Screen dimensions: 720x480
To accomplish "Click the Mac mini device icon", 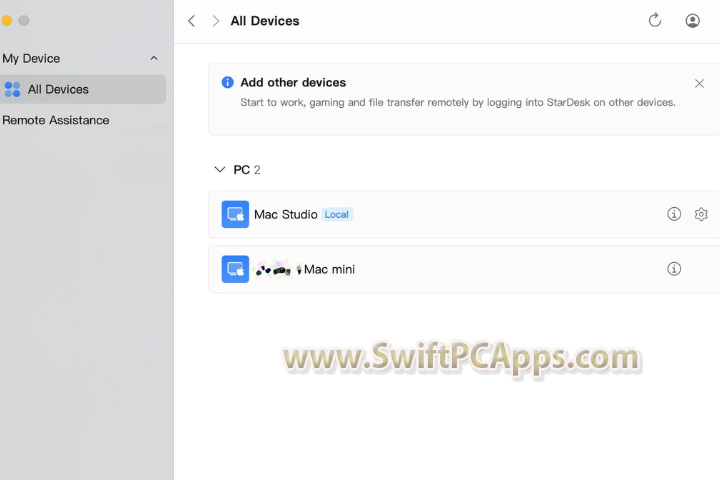I will tap(235, 269).
